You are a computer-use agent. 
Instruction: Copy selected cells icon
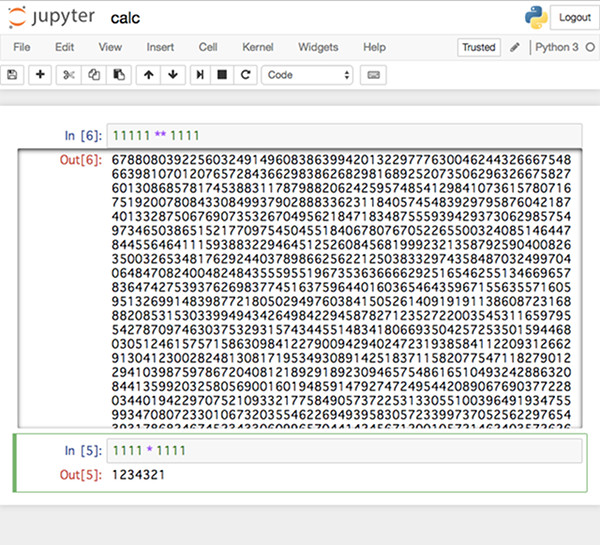click(94, 75)
